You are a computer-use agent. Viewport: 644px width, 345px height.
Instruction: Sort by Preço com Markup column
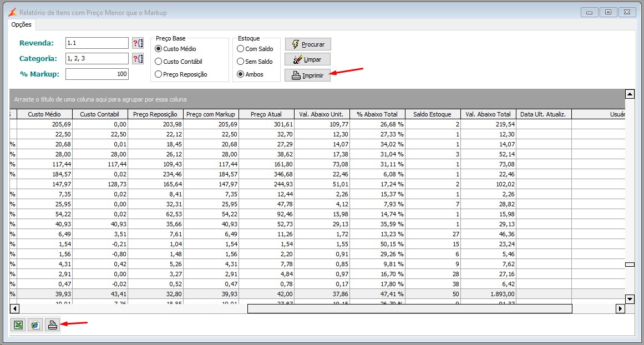coord(211,114)
